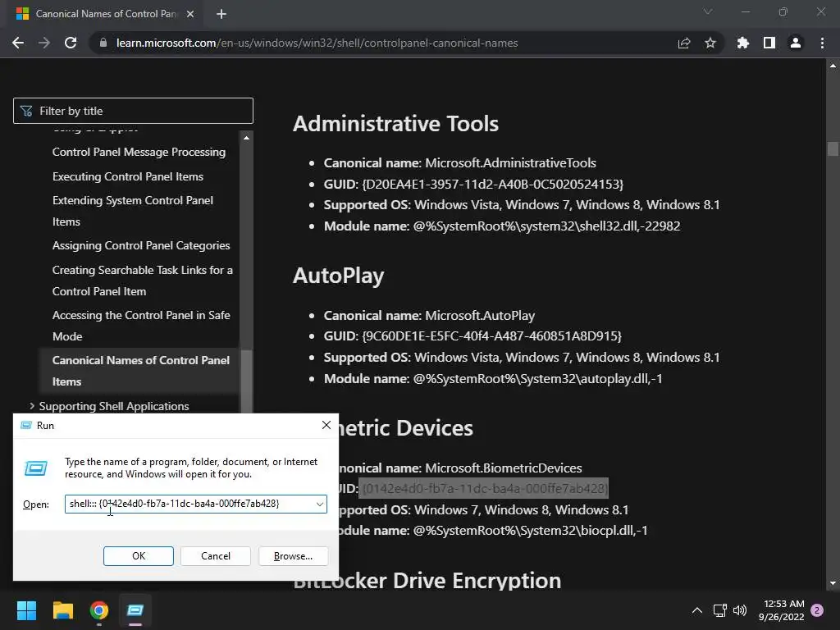Image resolution: width=840 pixels, height=630 pixels.
Task: Open taskbar clock and date
Action: (781, 610)
